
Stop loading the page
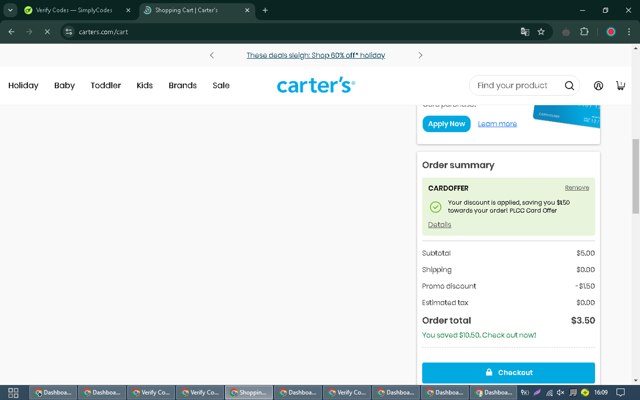pyautogui.click(x=47, y=32)
